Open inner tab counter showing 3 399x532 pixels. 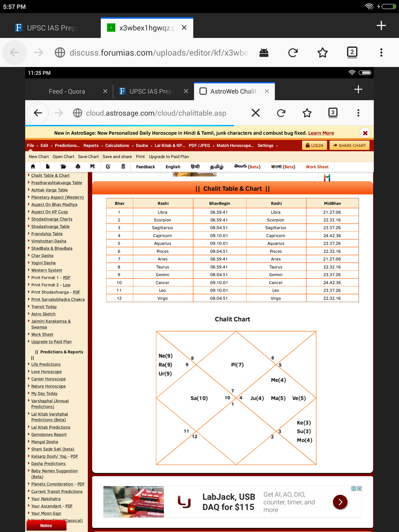pos(333,112)
